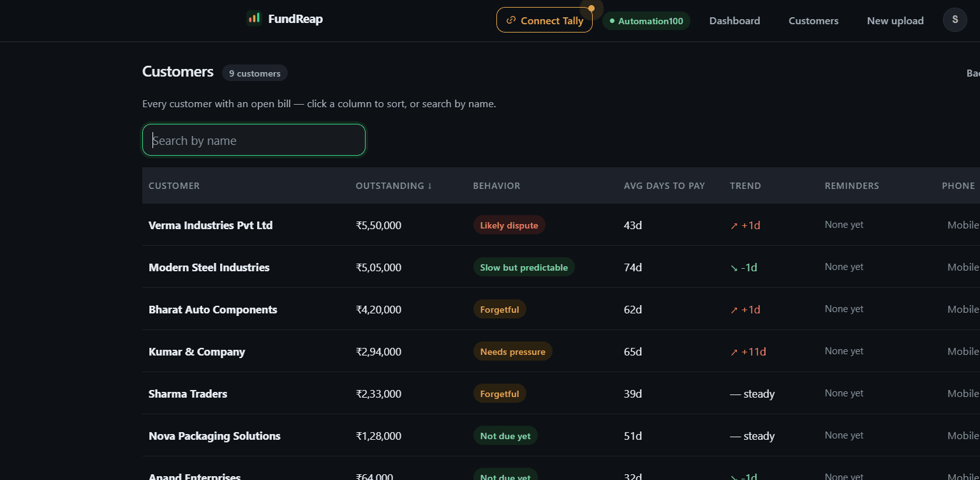Screen dimensions: 980x480
Task: Sort by the Trend column header
Action: pos(745,186)
